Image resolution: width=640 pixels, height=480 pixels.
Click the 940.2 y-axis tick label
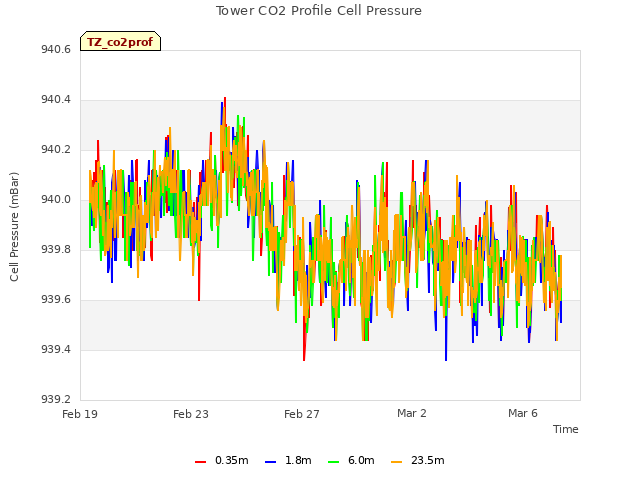tap(56, 150)
